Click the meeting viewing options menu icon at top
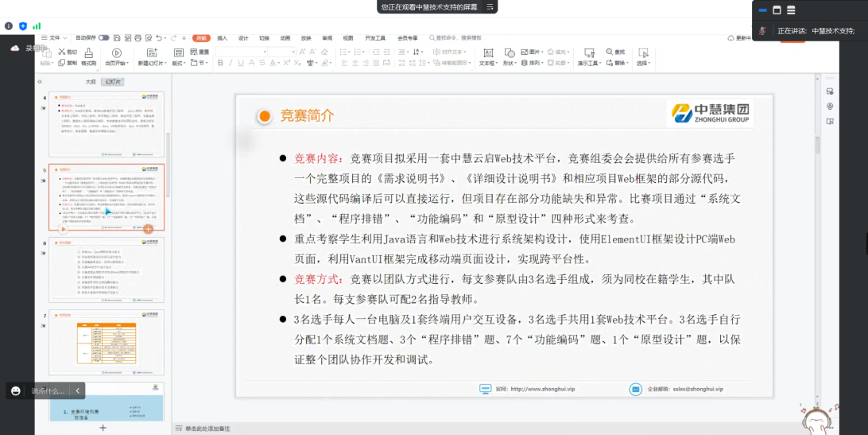The width and height of the screenshot is (868, 435). [x=490, y=6]
